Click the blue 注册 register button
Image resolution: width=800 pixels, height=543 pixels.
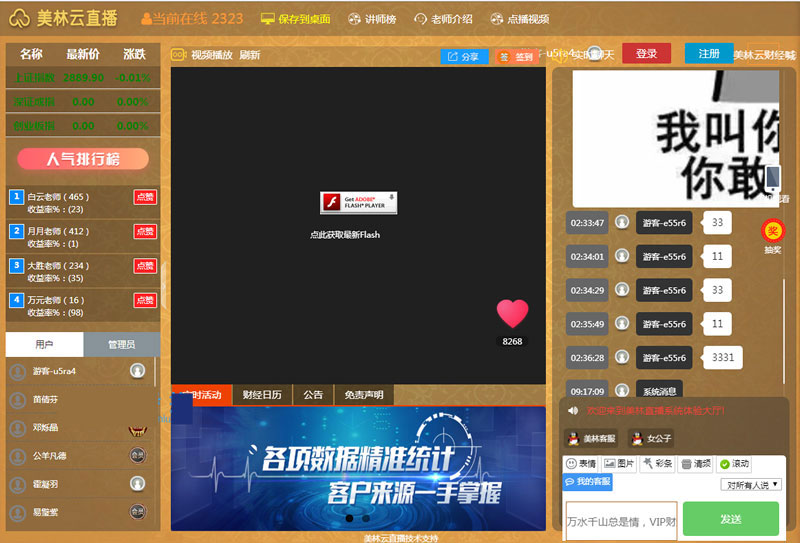[x=708, y=54]
